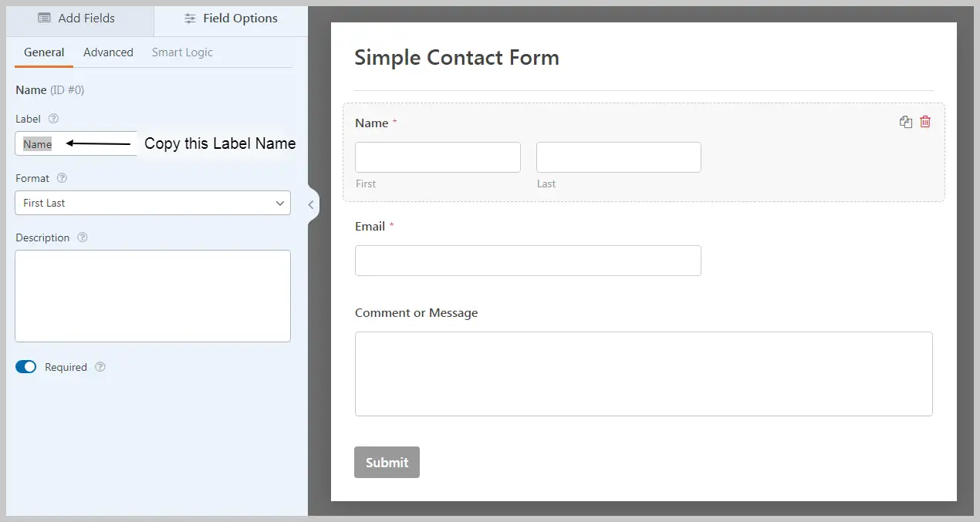Collapse the sidebar panel with arrow handle
The height and width of the screenshot is (522, 980).
coord(311,204)
